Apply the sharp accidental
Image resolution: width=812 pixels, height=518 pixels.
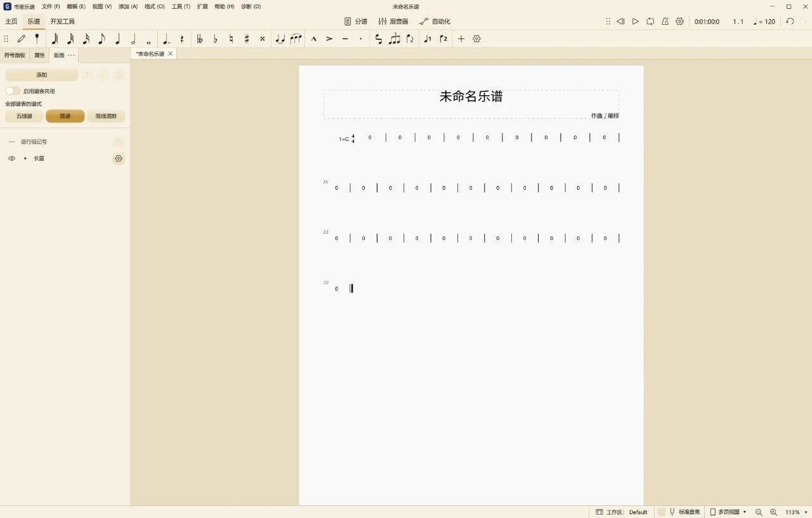(247, 39)
